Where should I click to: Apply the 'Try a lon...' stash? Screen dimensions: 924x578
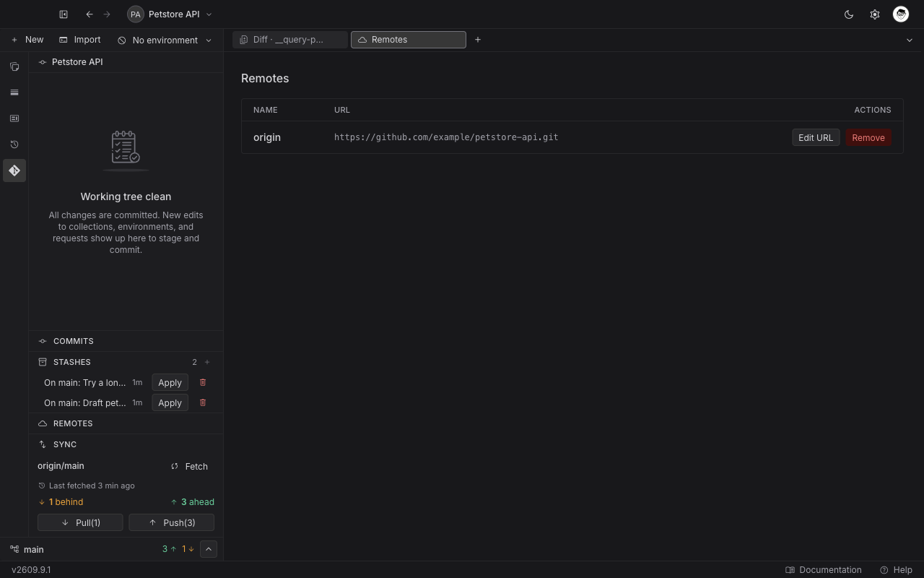click(170, 382)
